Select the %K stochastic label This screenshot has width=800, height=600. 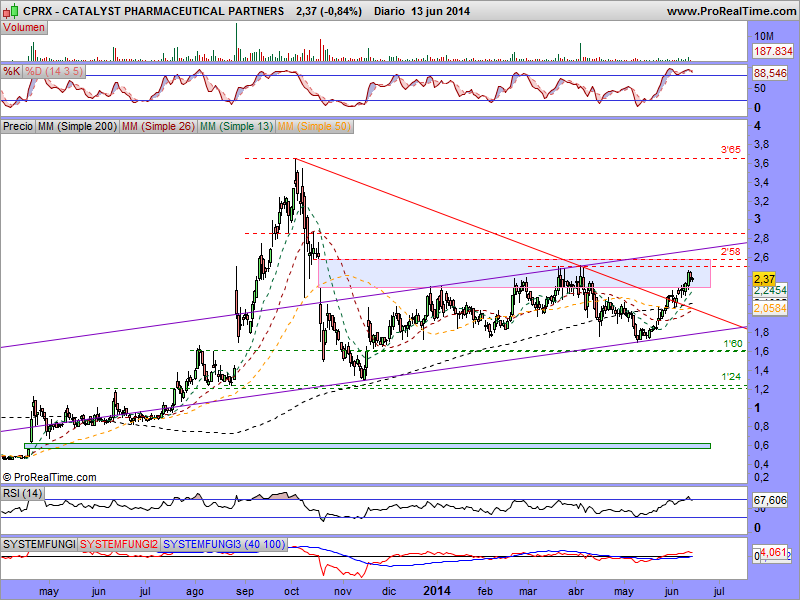(11, 71)
